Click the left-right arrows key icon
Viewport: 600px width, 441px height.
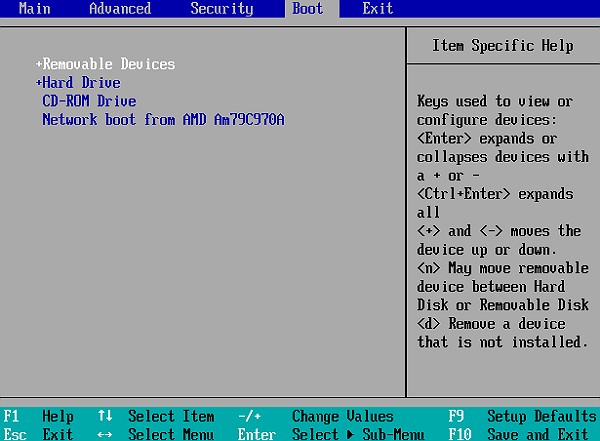[x=105, y=434]
